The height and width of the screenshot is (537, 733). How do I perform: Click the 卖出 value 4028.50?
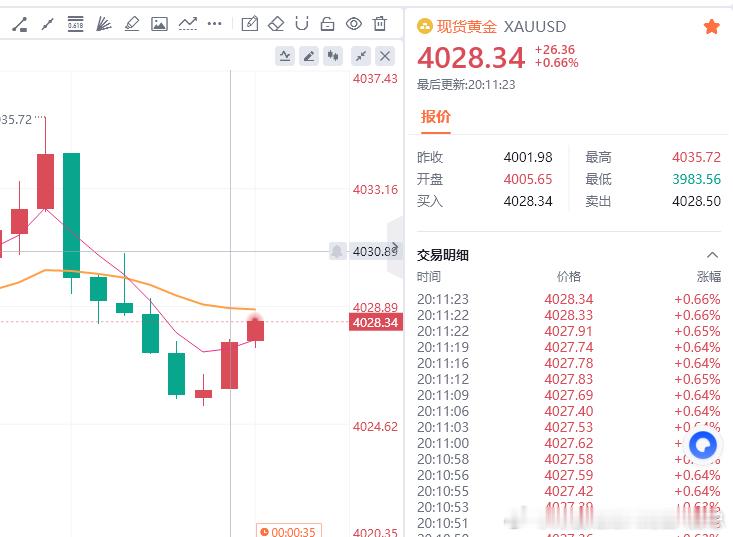(697, 201)
